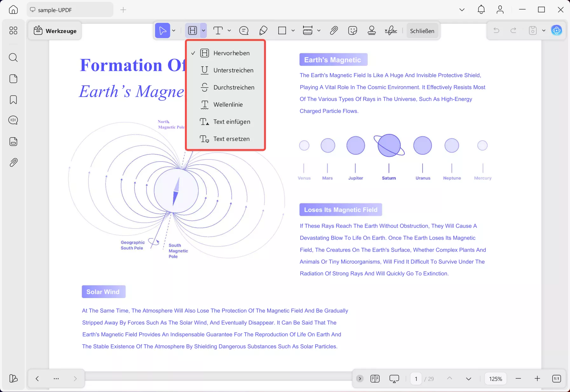Expand the text tool dropdown arrow
570x392 pixels.
(x=229, y=31)
